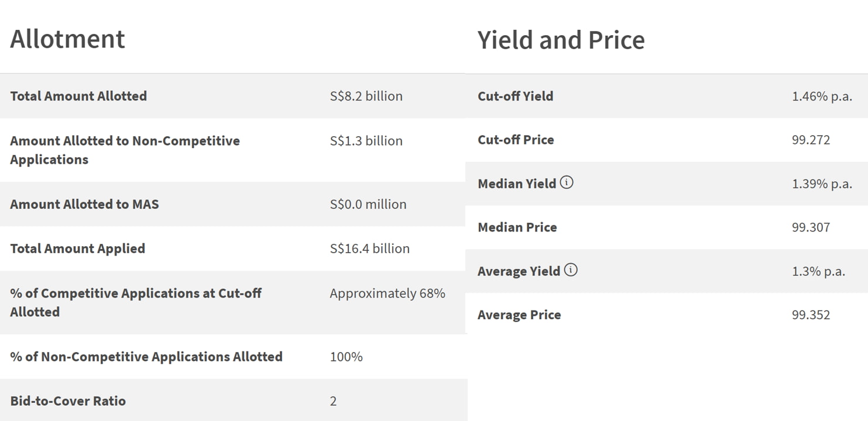Click the Median Price value 99.307

(811, 227)
